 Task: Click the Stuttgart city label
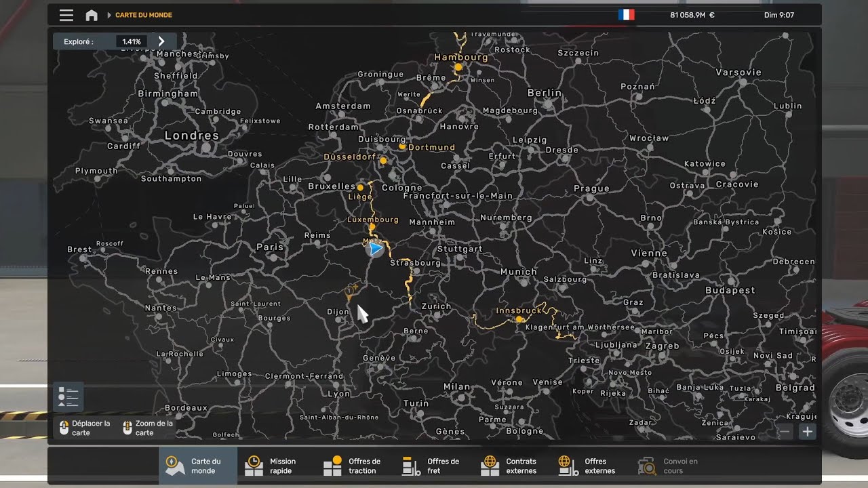click(x=460, y=249)
